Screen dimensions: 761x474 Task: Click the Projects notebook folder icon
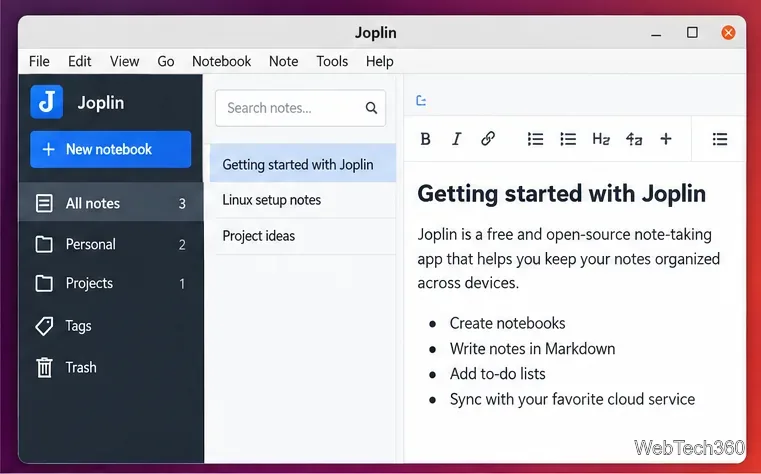(x=44, y=283)
